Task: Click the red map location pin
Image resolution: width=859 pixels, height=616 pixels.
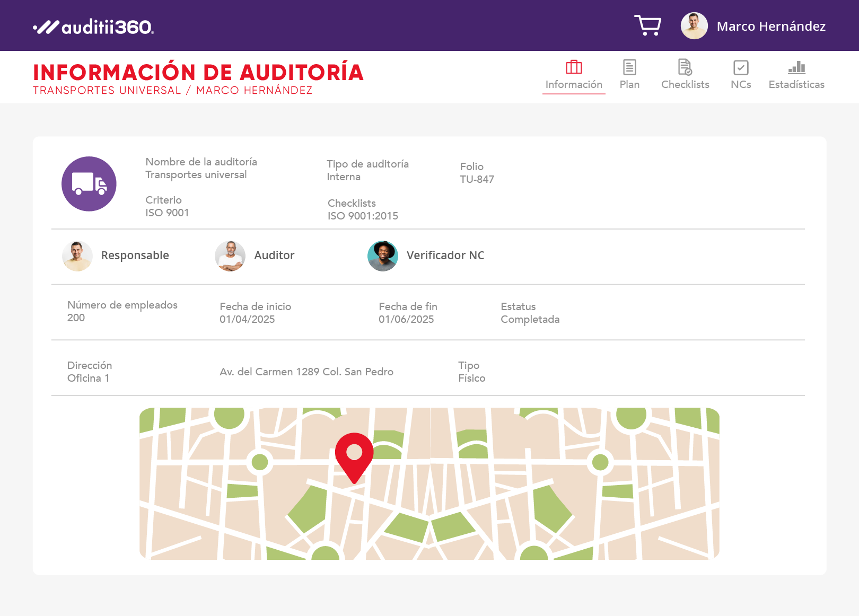Action: click(x=354, y=456)
